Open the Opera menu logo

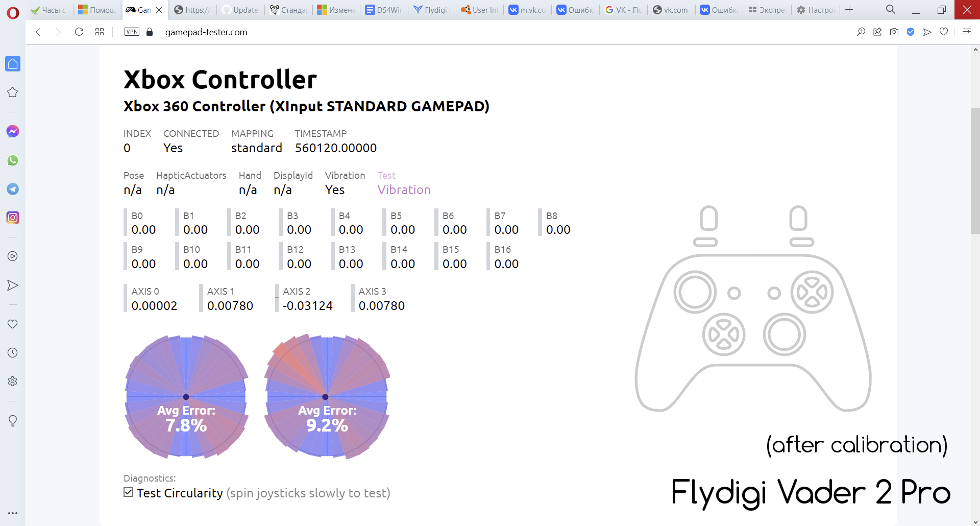pyautogui.click(x=13, y=12)
